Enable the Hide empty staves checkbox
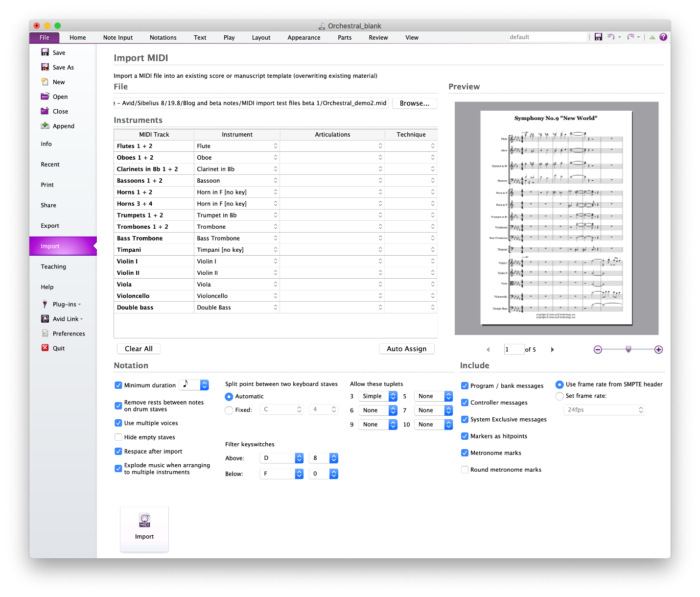This screenshot has width=700, height=597. pyautogui.click(x=118, y=437)
